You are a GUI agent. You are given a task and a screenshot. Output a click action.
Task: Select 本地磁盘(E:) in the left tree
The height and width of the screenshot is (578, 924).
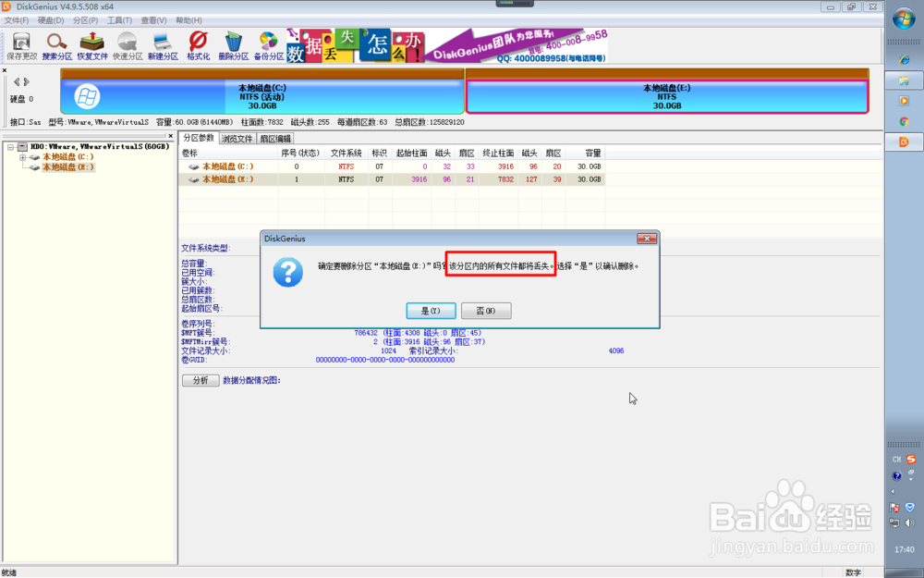click(67, 167)
